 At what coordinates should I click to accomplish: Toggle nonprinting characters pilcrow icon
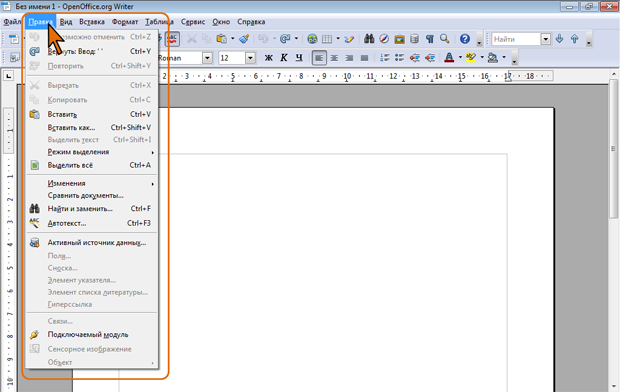point(430,39)
